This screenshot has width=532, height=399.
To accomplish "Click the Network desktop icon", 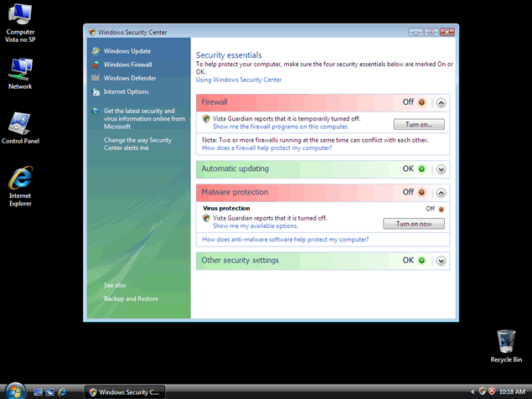I will (20, 74).
